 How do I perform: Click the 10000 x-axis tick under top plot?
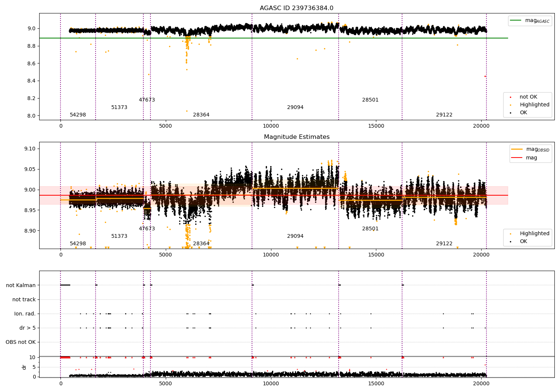[271, 126]
